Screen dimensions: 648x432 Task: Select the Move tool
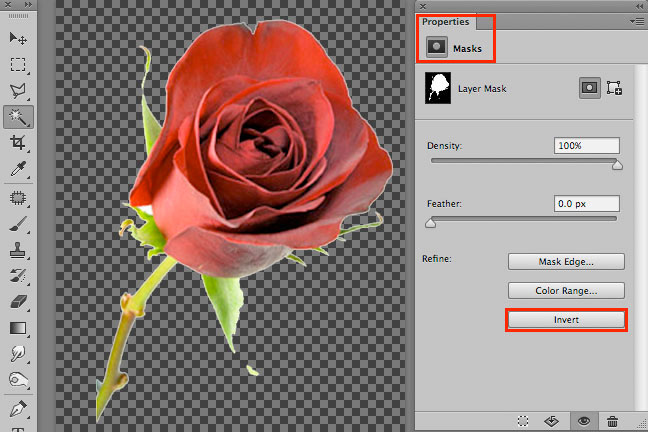click(x=17, y=38)
